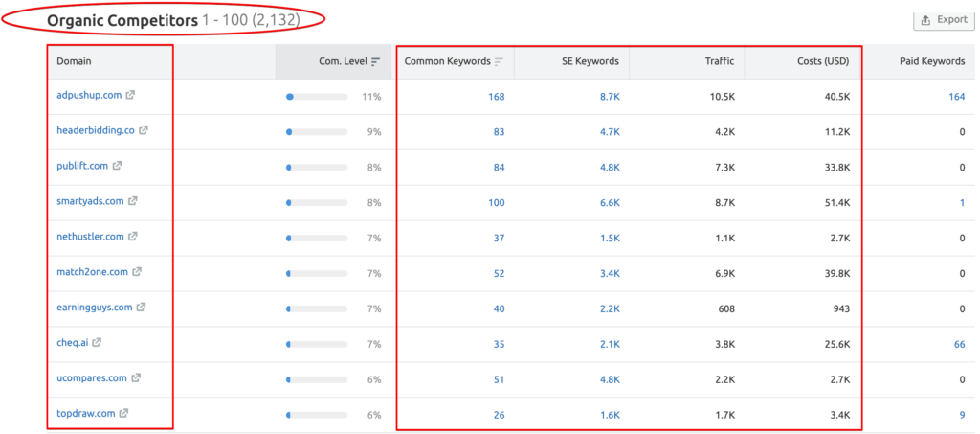This screenshot has width=980, height=434.
Task: Open the nethustler.com domain link
Action: point(90,237)
